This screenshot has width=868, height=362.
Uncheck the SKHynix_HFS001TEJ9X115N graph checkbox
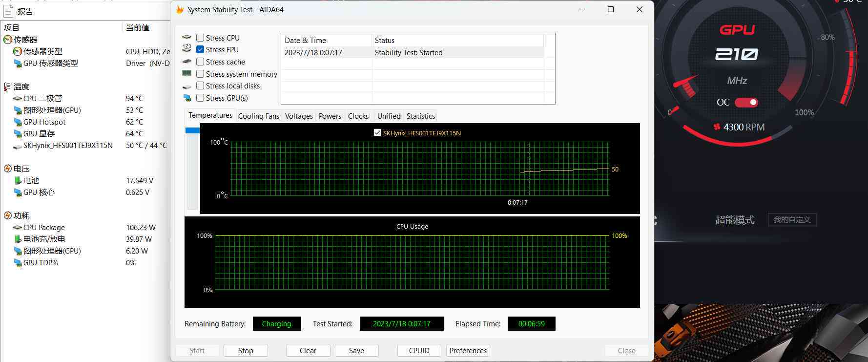click(x=377, y=132)
